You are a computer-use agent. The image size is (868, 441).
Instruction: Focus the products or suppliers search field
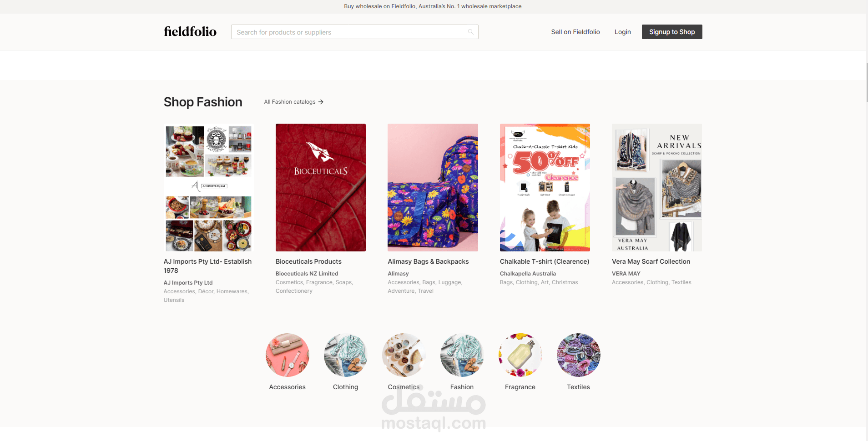(354, 32)
